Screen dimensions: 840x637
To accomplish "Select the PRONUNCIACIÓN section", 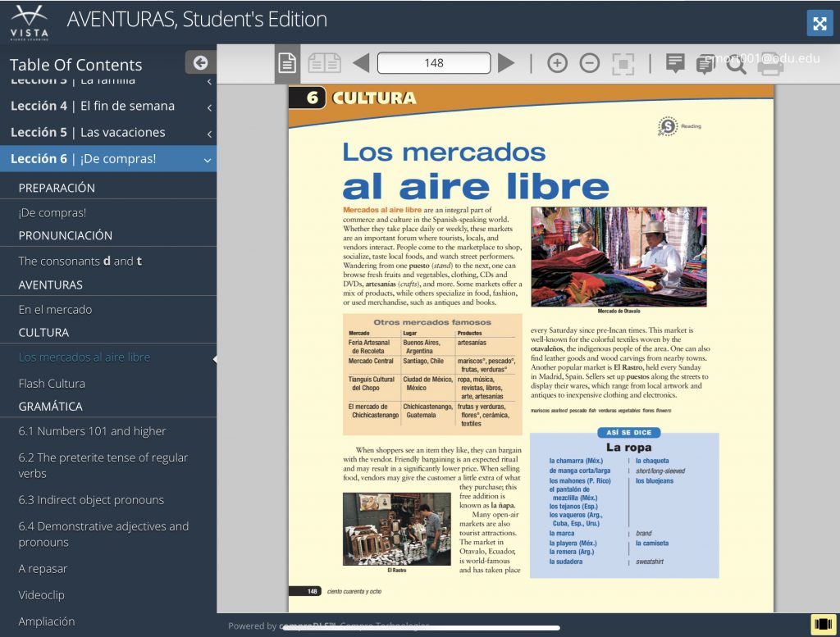I will click(x=66, y=235).
